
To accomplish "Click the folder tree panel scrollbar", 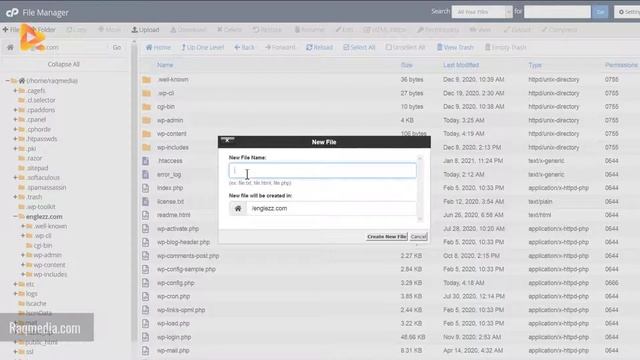I will (134, 192).
